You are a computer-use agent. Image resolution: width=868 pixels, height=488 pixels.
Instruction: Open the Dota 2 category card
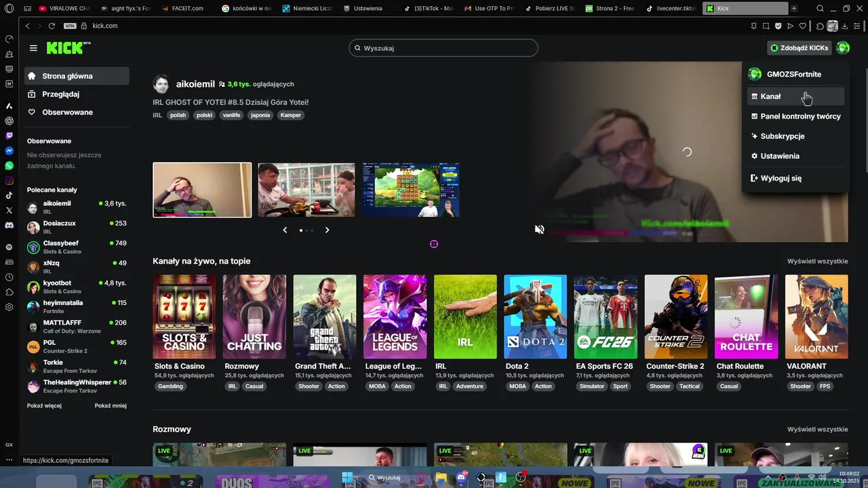pos(535,317)
